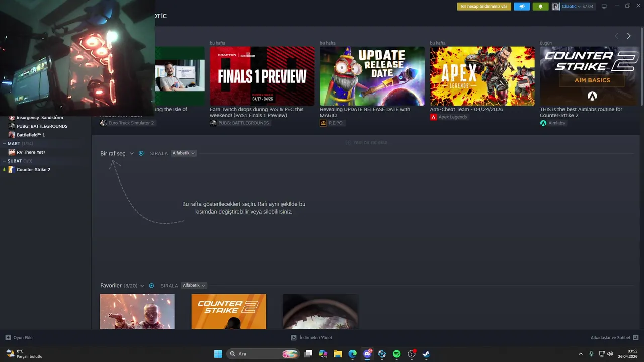
Task: Open the Windows Start menu
Action: [x=218, y=354]
